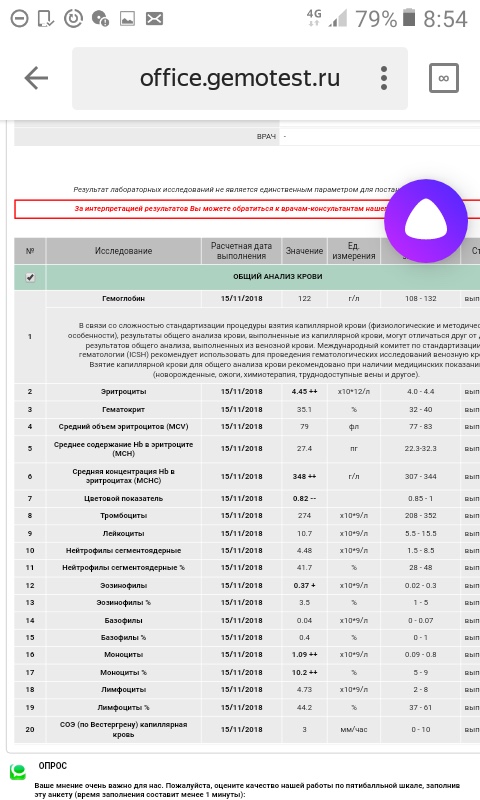Tap the Тромбоциты value 274
The image size is (480, 800).
tap(305, 516)
